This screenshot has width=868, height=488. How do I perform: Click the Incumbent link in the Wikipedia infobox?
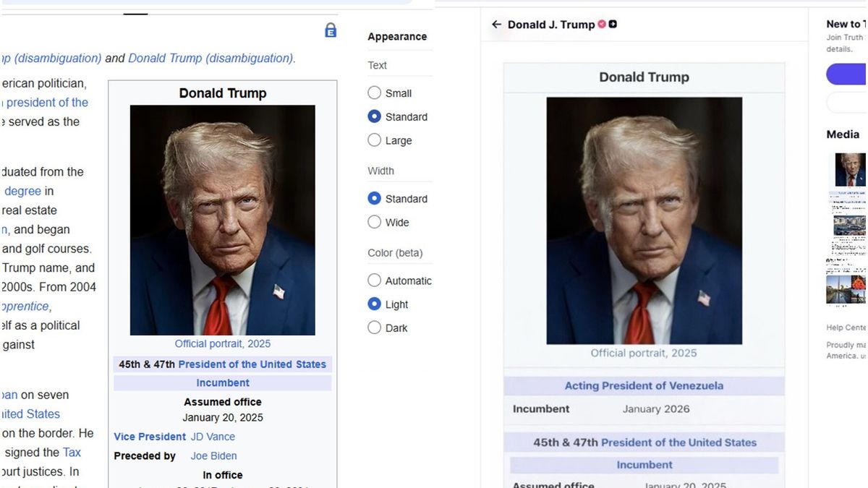(223, 383)
